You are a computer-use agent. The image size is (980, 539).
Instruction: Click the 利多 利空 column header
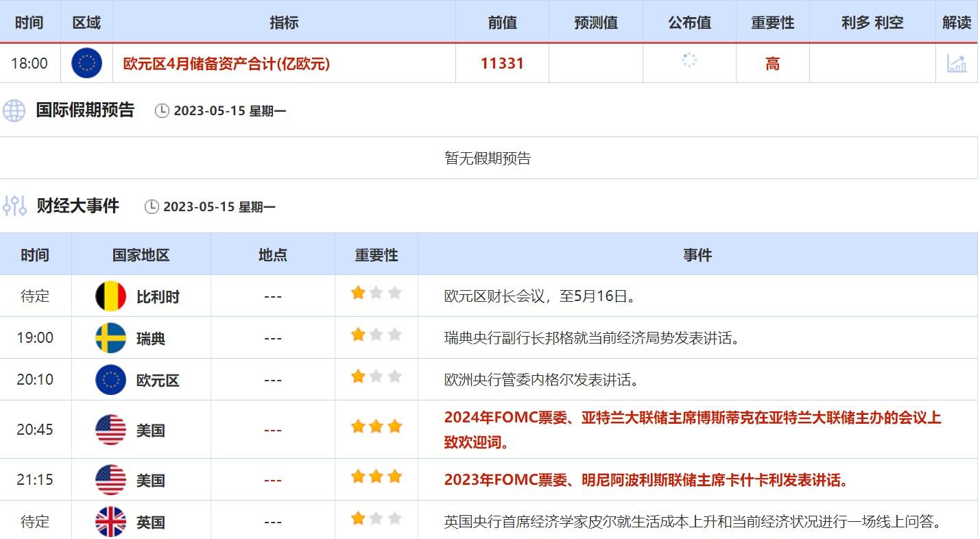pyautogui.click(x=872, y=23)
